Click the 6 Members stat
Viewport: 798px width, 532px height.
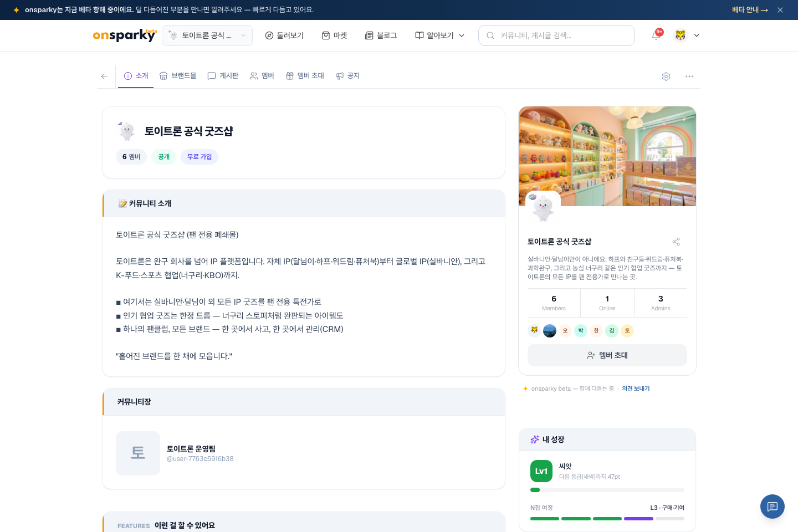pyautogui.click(x=554, y=303)
